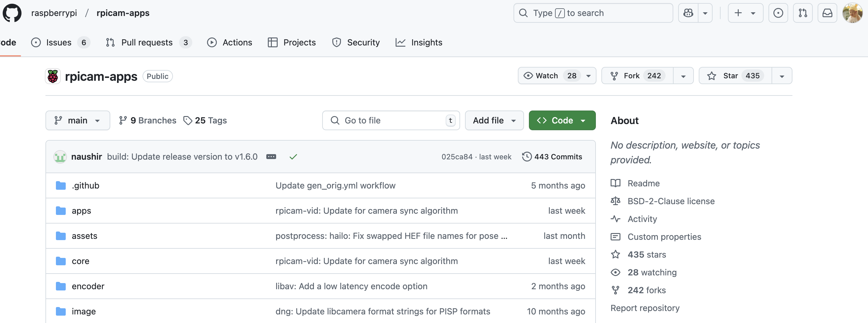The width and height of the screenshot is (868, 323).
Task: Open pull requests icon in header
Action: 803,13
